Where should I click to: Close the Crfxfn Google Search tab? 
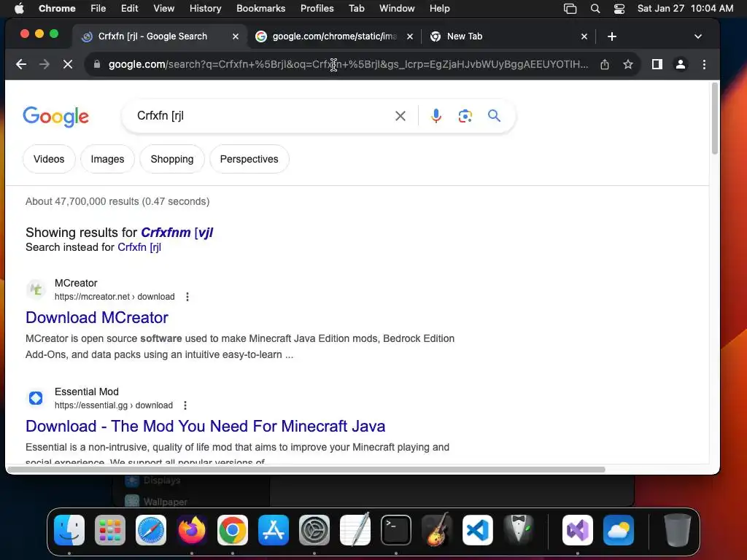[236, 36]
